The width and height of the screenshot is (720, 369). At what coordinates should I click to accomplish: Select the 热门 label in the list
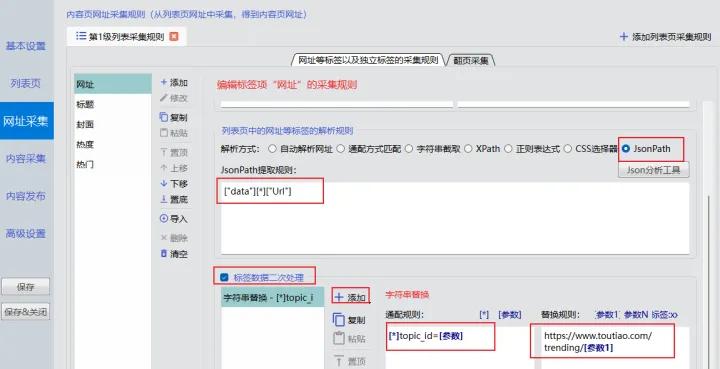(x=113, y=164)
